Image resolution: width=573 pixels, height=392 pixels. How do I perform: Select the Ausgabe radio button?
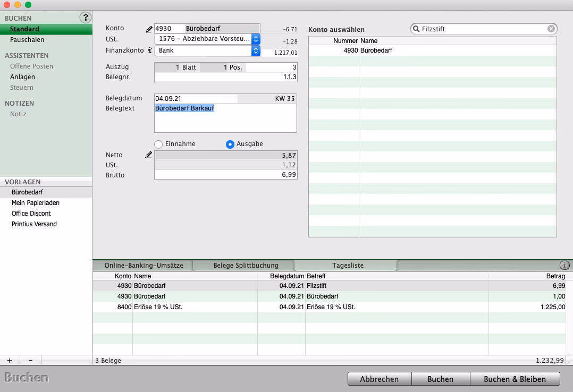click(x=230, y=144)
